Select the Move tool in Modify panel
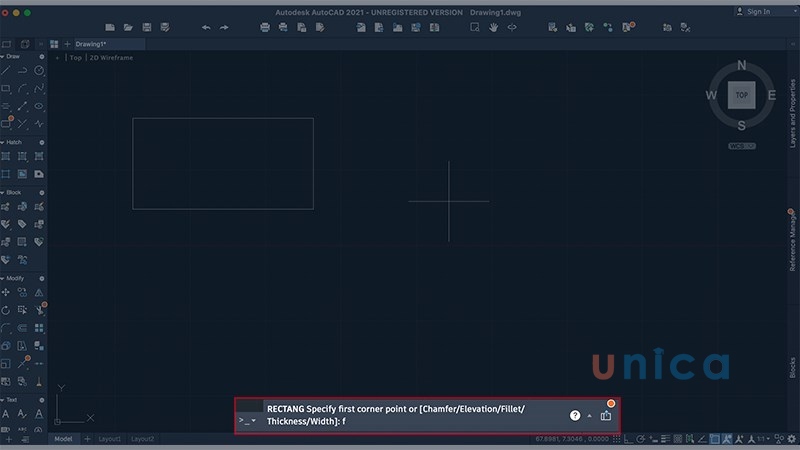Viewport: 800px width, 450px height. click(x=6, y=292)
